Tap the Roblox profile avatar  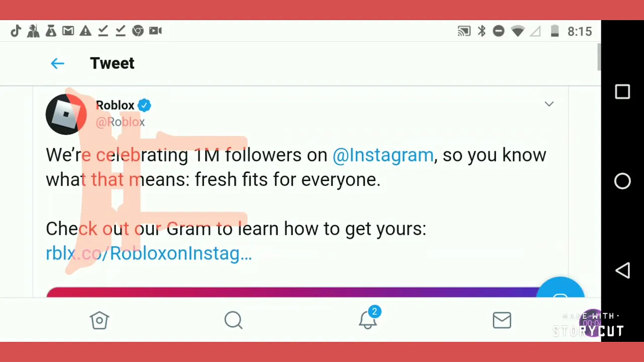coord(66,114)
